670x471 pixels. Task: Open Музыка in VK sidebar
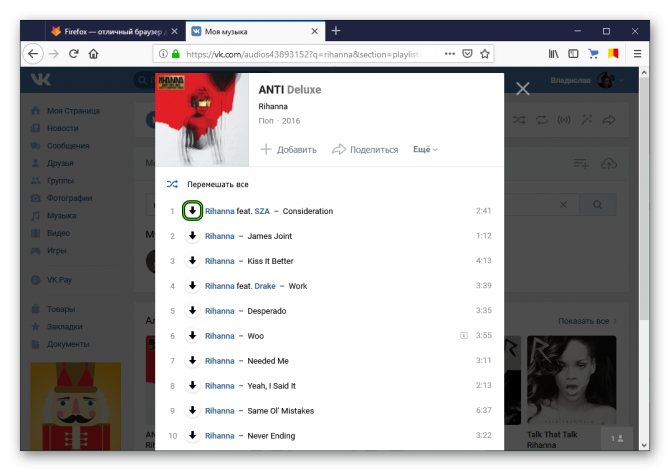tap(54, 215)
